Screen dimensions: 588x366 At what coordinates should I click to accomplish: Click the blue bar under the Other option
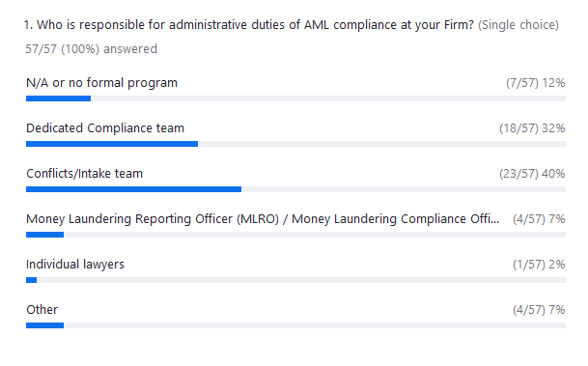[x=44, y=325]
